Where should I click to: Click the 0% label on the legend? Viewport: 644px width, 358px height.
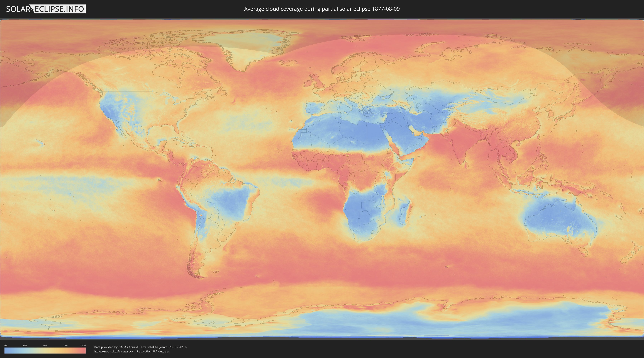6,345
